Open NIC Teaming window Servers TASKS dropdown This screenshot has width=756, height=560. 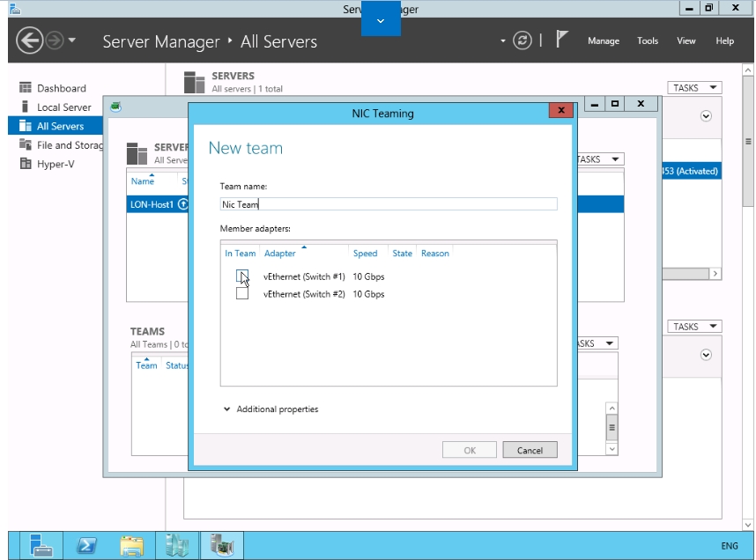601,159
